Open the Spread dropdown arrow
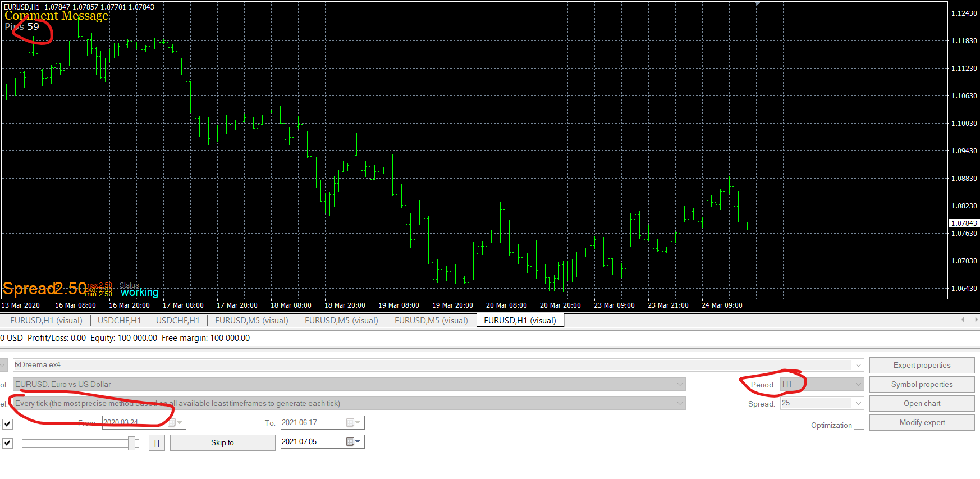The width and height of the screenshot is (980, 479). (858, 403)
